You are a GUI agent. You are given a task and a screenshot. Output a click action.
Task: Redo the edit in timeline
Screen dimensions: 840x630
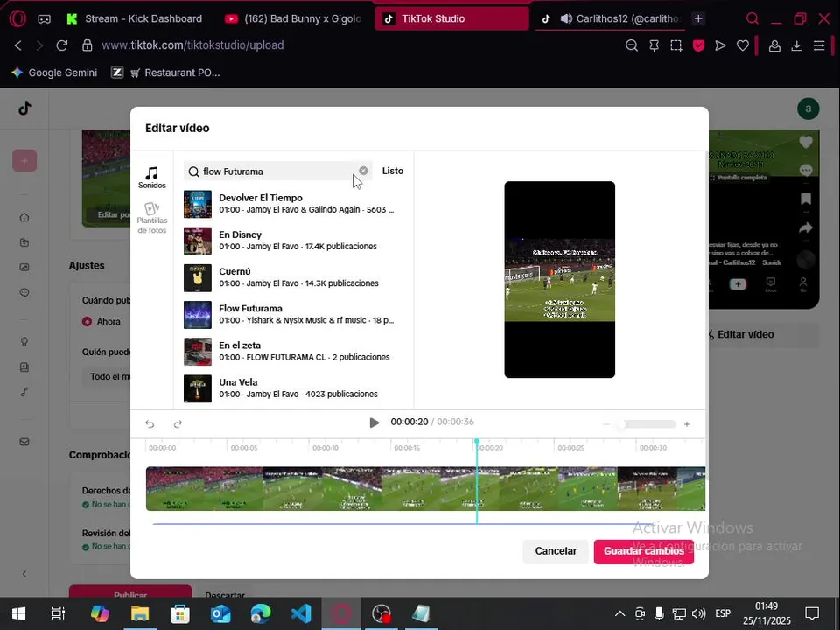178,424
